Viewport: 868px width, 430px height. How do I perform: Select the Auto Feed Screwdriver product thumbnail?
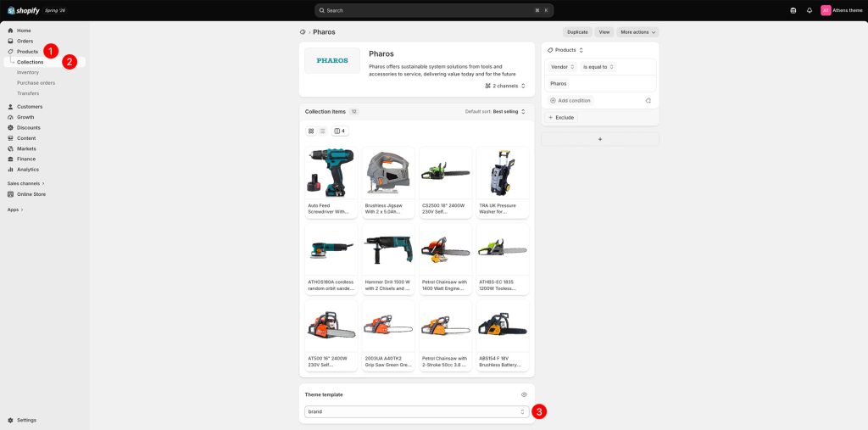(x=331, y=173)
